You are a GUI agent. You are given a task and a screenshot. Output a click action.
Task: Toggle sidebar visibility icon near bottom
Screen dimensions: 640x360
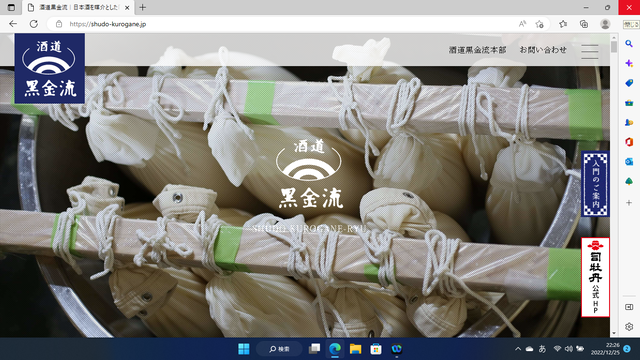pyautogui.click(x=629, y=307)
